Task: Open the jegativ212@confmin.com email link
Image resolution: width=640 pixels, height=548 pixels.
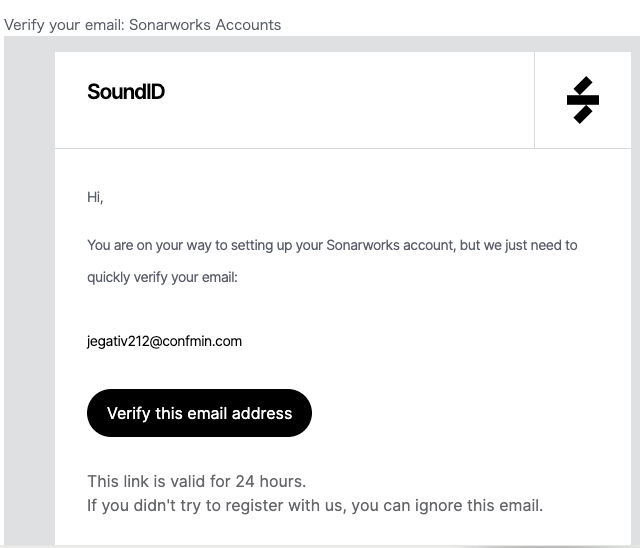Action: pyautogui.click(x=164, y=341)
